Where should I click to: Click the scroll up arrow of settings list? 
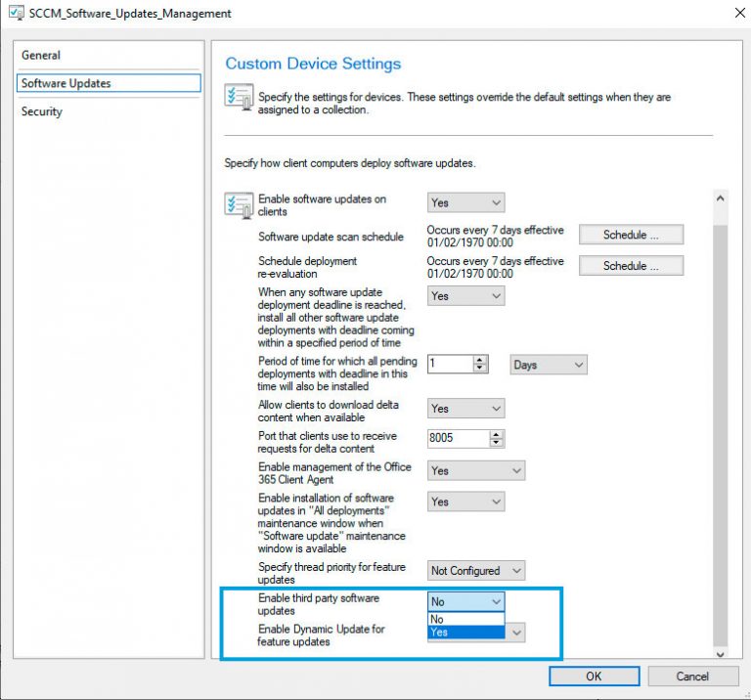click(720, 197)
